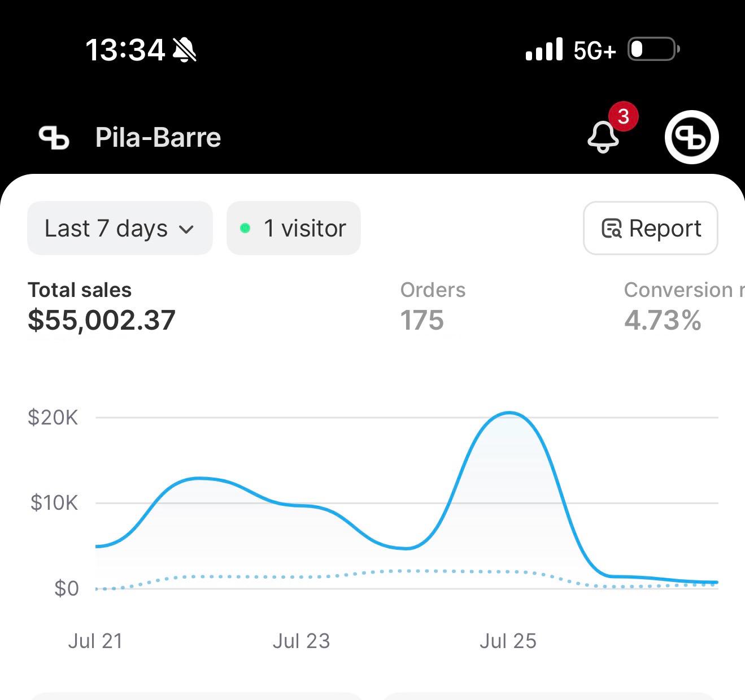Tap the red notification badge showing 3
The height and width of the screenshot is (700, 745).
point(623,117)
